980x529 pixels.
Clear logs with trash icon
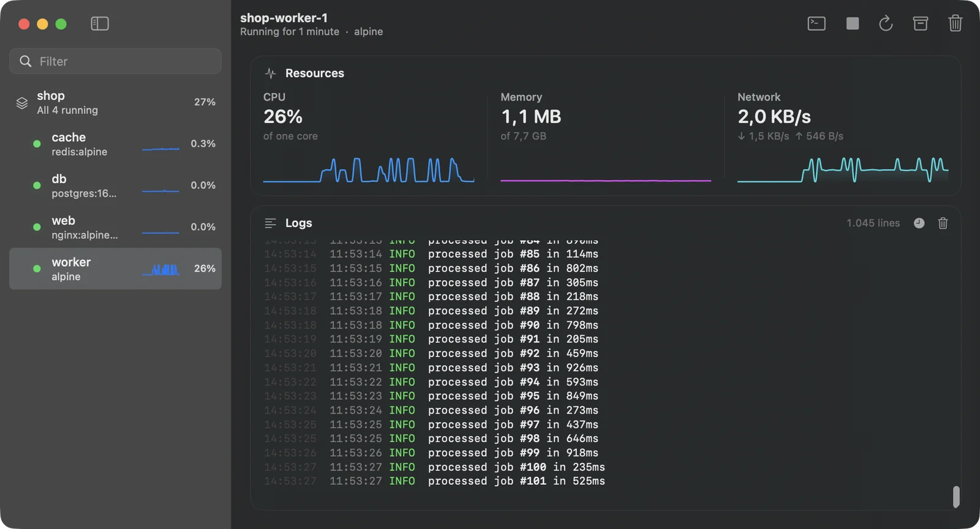(x=943, y=223)
